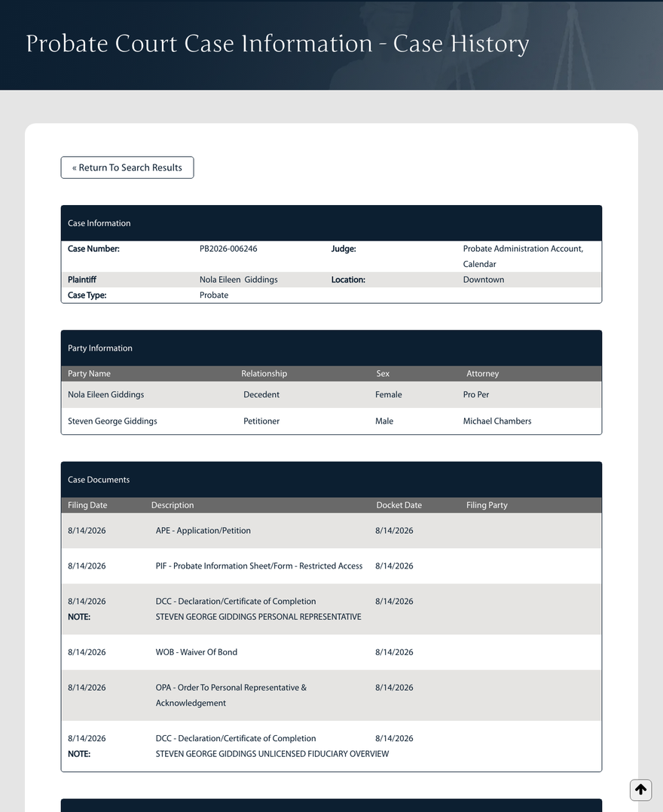Click the Pro Per attorney cell

[x=475, y=394]
